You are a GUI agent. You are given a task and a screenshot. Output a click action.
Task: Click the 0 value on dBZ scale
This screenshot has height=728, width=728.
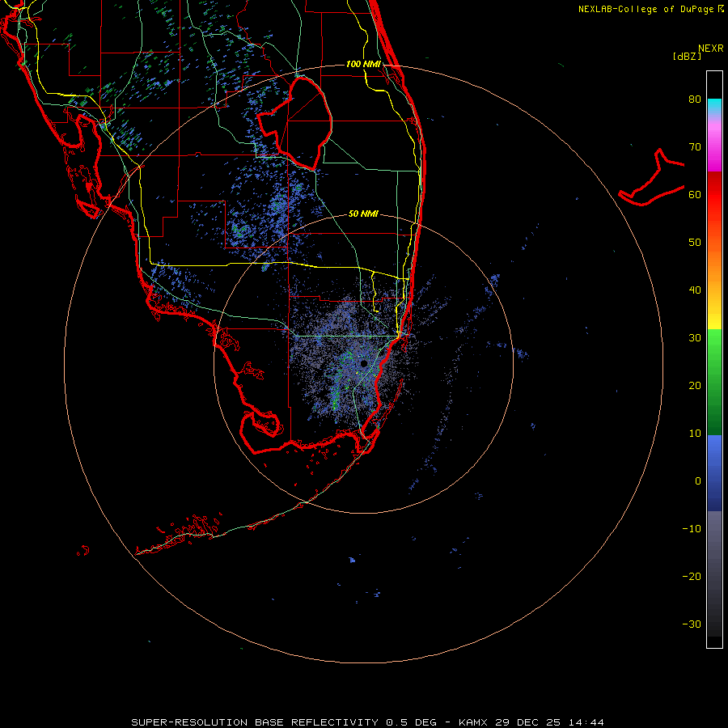point(698,481)
